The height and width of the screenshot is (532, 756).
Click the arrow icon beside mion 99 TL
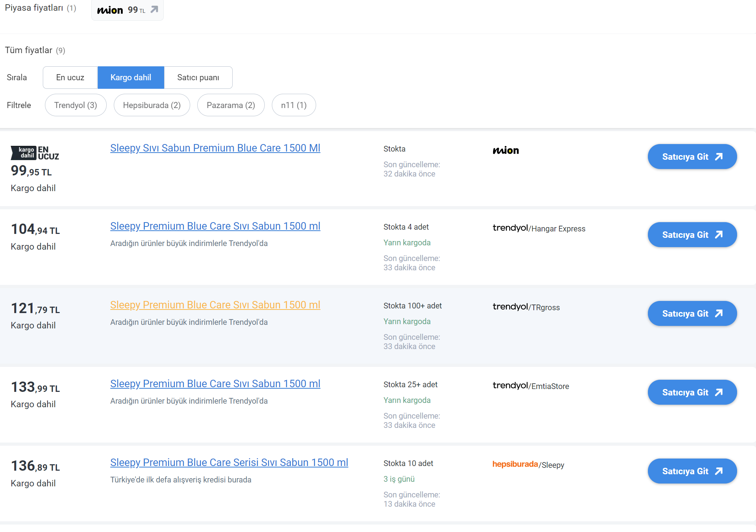click(154, 10)
